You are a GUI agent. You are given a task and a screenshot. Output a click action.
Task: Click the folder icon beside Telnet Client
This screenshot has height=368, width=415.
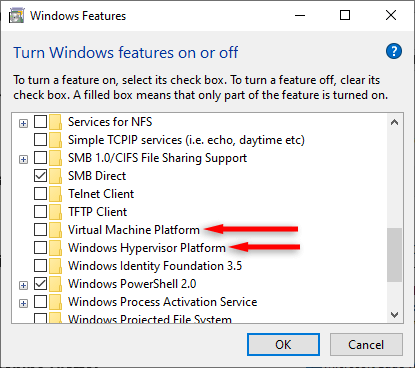[55, 194]
